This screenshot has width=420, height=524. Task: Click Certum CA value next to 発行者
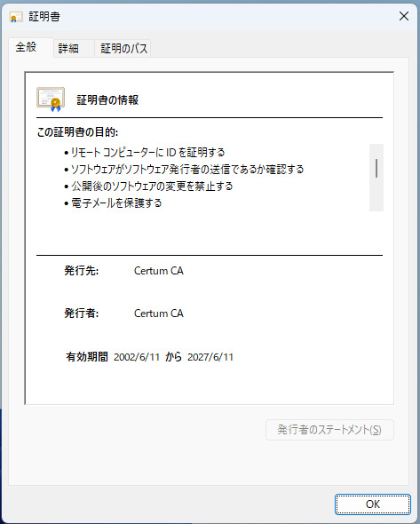(x=159, y=314)
